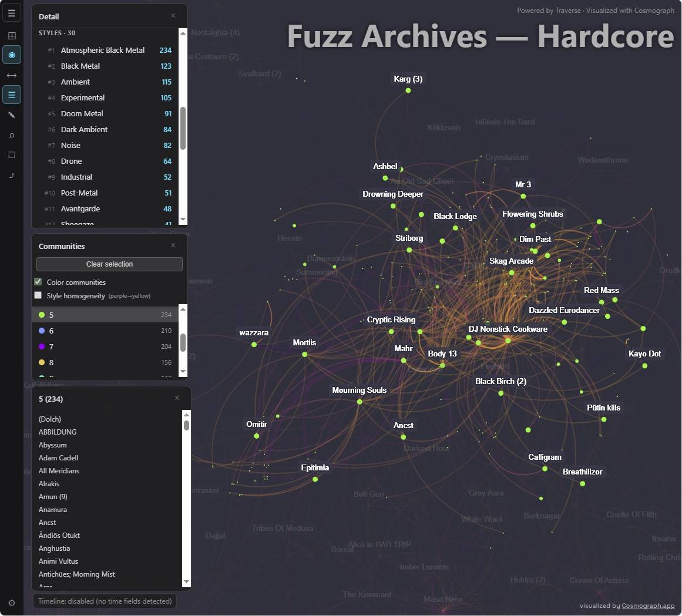The width and height of the screenshot is (682, 616).
Task: Click the Clear selection button
Action: click(109, 264)
